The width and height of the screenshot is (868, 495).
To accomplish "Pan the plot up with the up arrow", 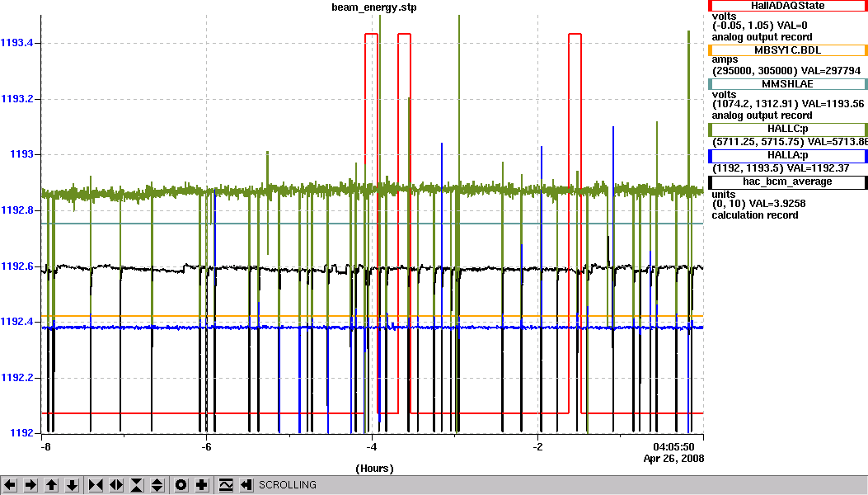I will point(51,485).
